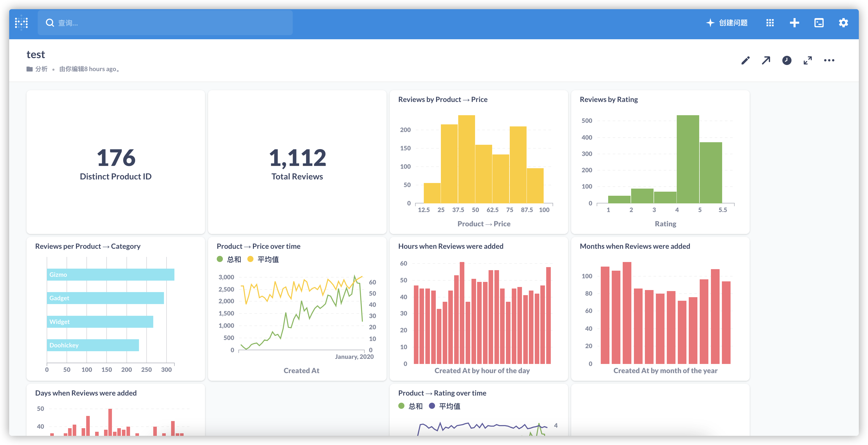This screenshot has width=868, height=445.
Task: Open Months when Reviews were added title
Action: click(x=635, y=246)
